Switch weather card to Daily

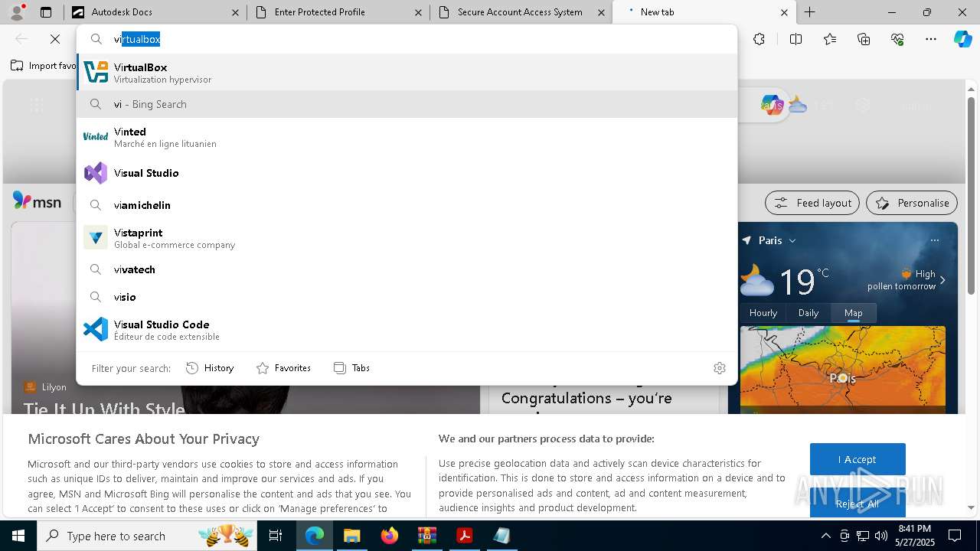(x=808, y=313)
